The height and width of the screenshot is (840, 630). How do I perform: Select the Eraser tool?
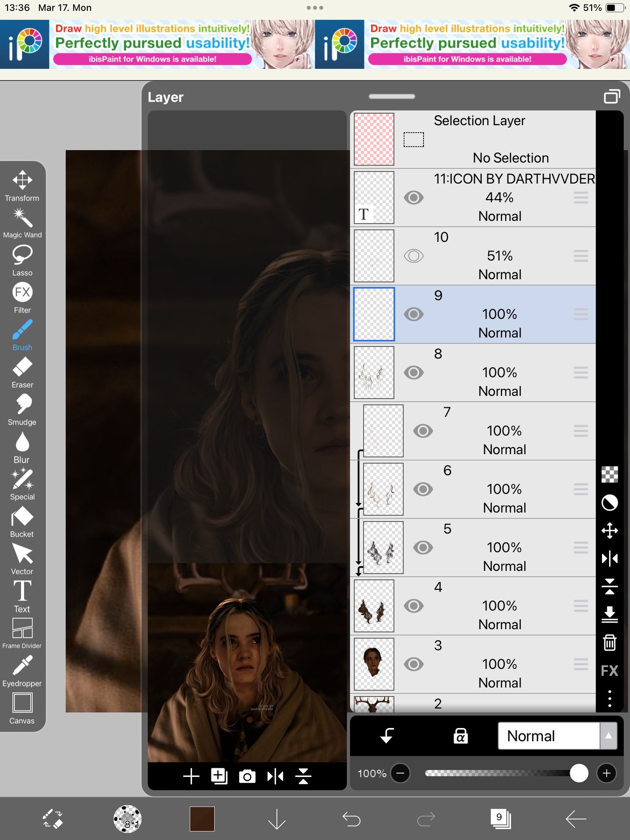click(x=22, y=372)
